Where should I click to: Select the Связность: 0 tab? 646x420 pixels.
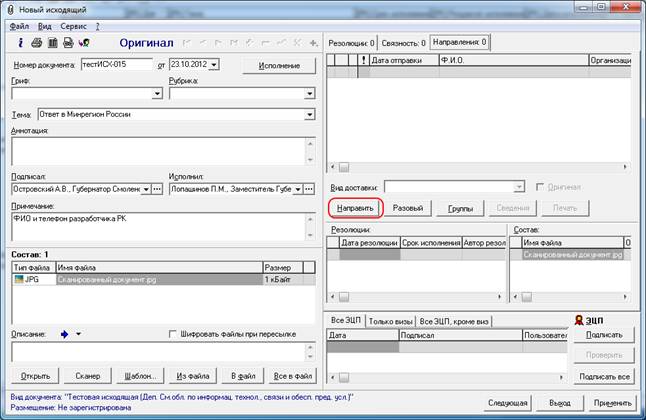pyautogui.click(x=403, y=44)
